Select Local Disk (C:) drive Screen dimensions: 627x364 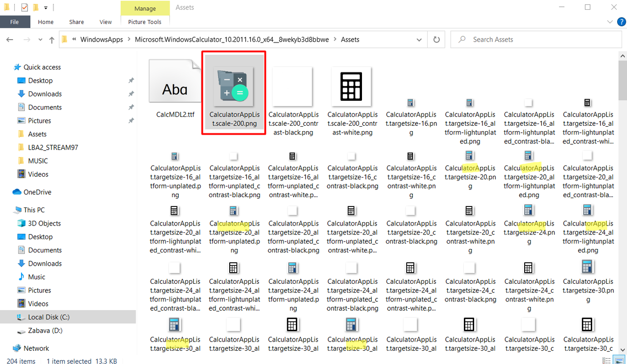pyautogui.click(x=48, y=317)
